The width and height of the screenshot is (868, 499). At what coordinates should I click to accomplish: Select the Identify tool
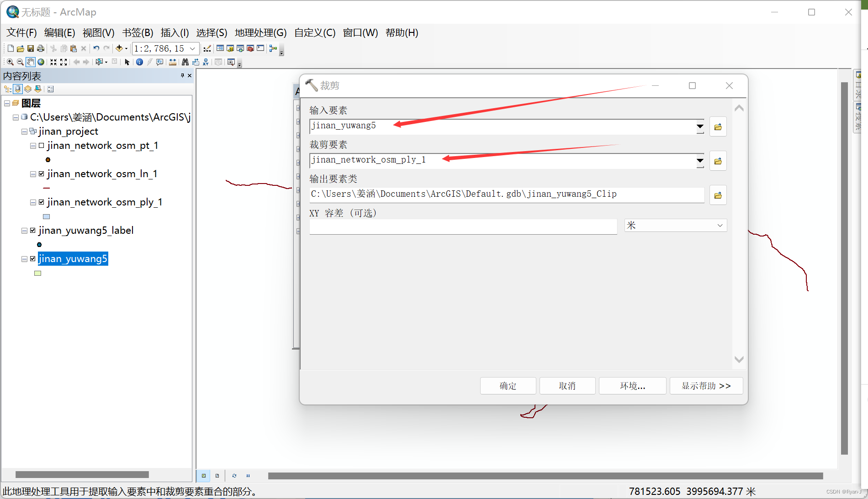coord(139,62)
